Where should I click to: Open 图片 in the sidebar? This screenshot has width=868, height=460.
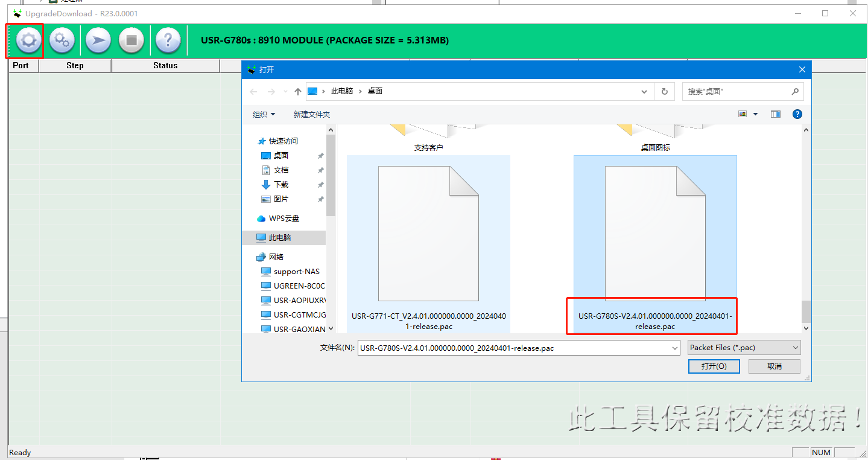pyautogui.click(x=274, y=199)
